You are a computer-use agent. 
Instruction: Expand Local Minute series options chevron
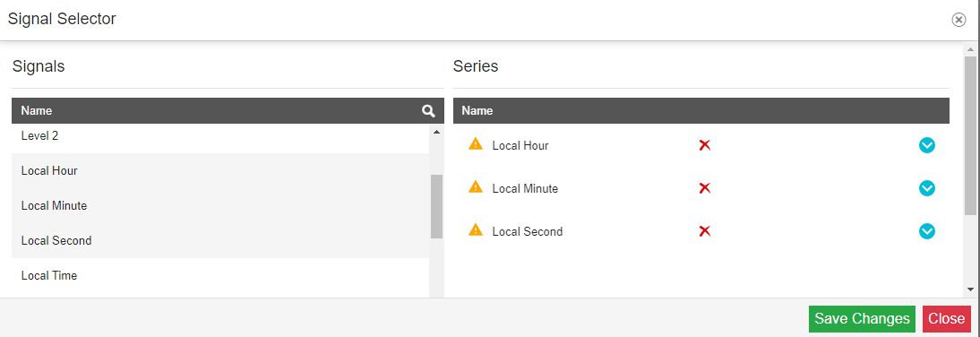926,188
